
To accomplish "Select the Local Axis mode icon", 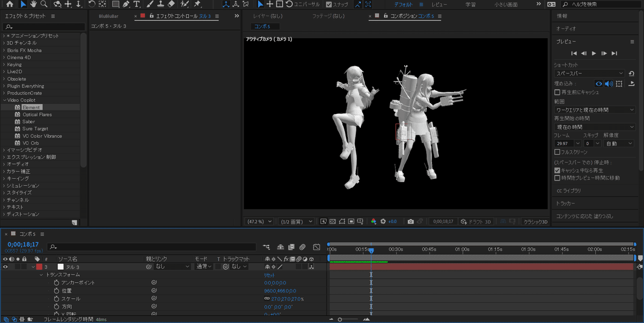I will (x=226, y=4).
